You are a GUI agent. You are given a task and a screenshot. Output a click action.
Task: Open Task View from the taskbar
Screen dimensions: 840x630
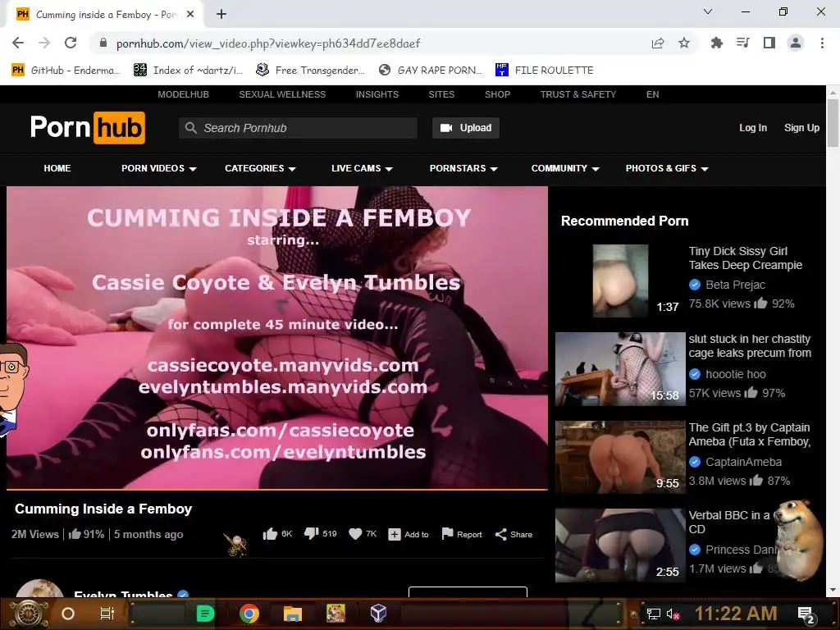(x=107, y=614)
